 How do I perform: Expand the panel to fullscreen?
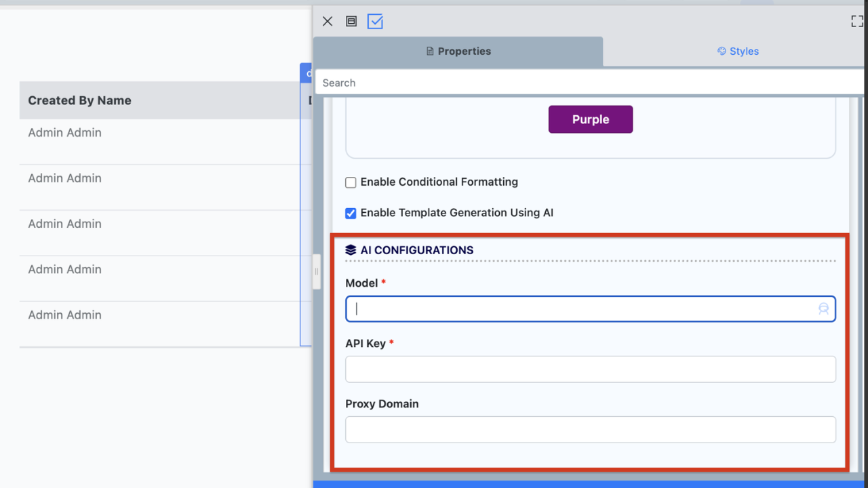857,22
